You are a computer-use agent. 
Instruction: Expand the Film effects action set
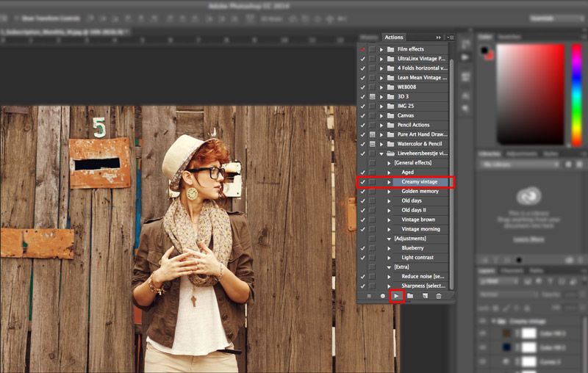(x=381, y=49)
